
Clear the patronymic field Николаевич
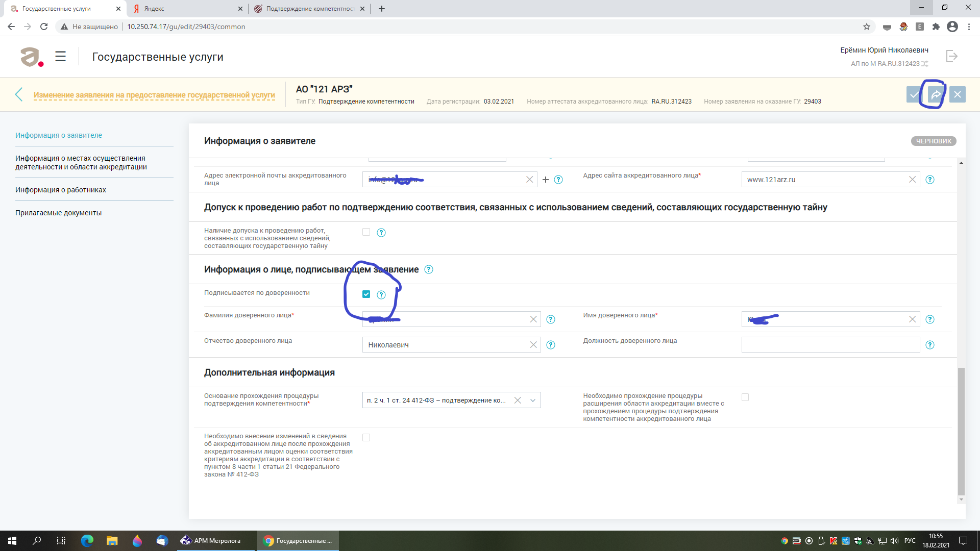(x=533, y=345)
